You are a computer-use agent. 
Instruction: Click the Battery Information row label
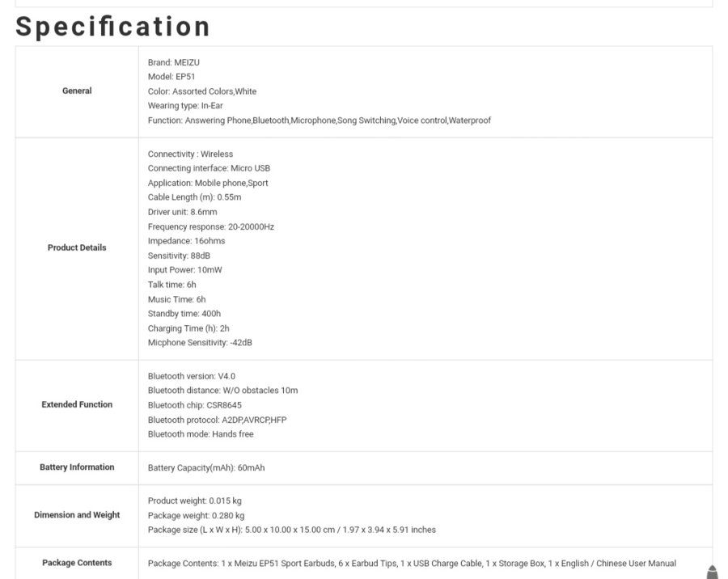point(77,467)
